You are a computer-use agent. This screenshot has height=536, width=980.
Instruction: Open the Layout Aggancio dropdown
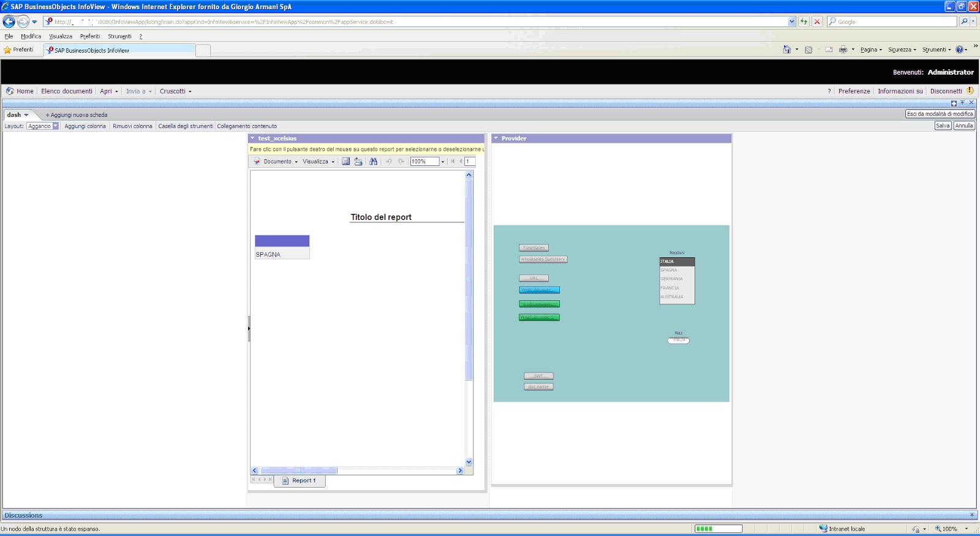tap(55, 126)
